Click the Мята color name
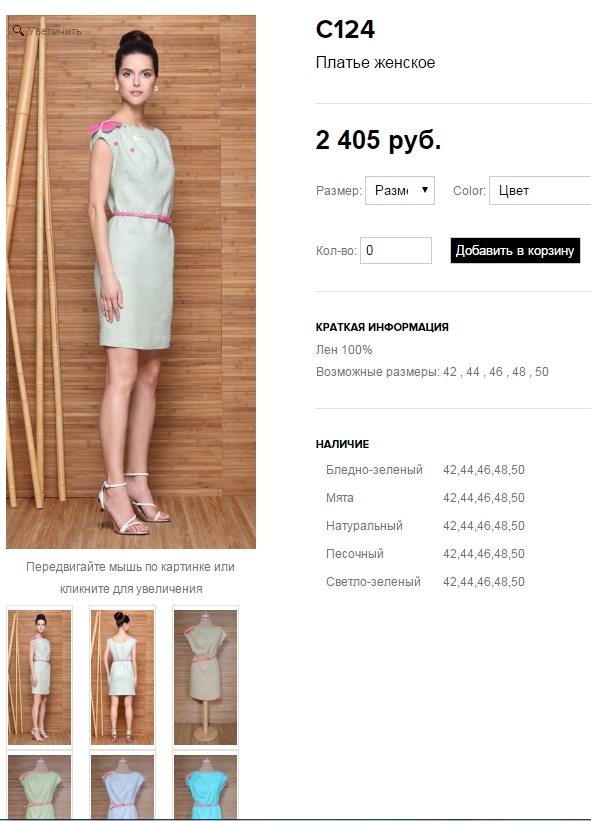591x821 pixels. (x=339, y=497)
